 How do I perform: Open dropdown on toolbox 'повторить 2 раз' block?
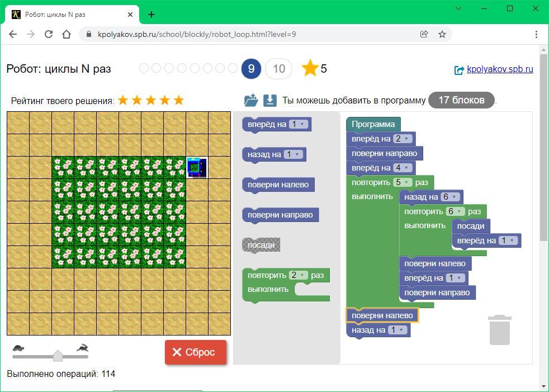(x=299, y=275)
